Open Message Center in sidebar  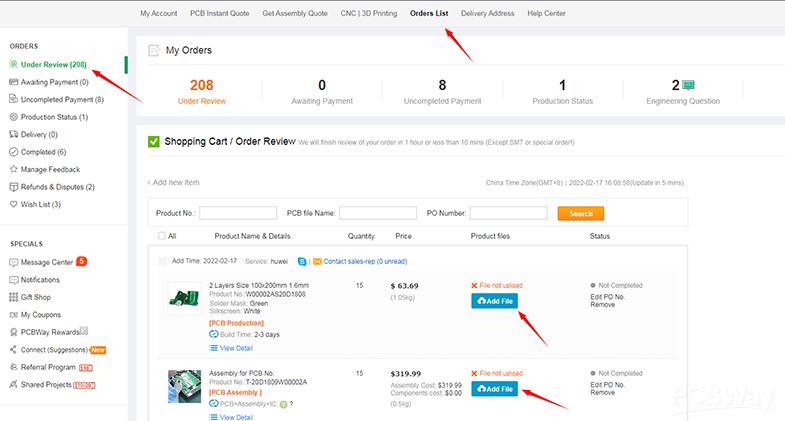click(47, 262)
